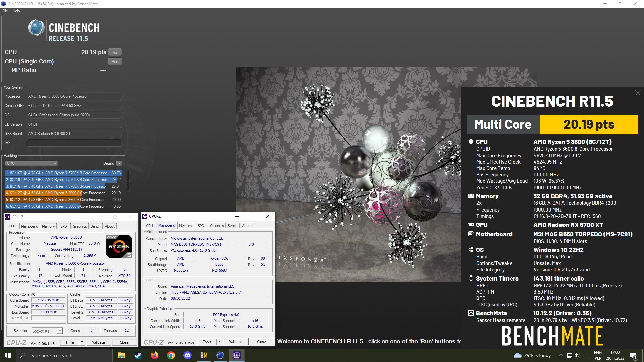Click Validate in left CPU-Z window
The width and height of the screenshot is (644, 362).
coord(98,342)
